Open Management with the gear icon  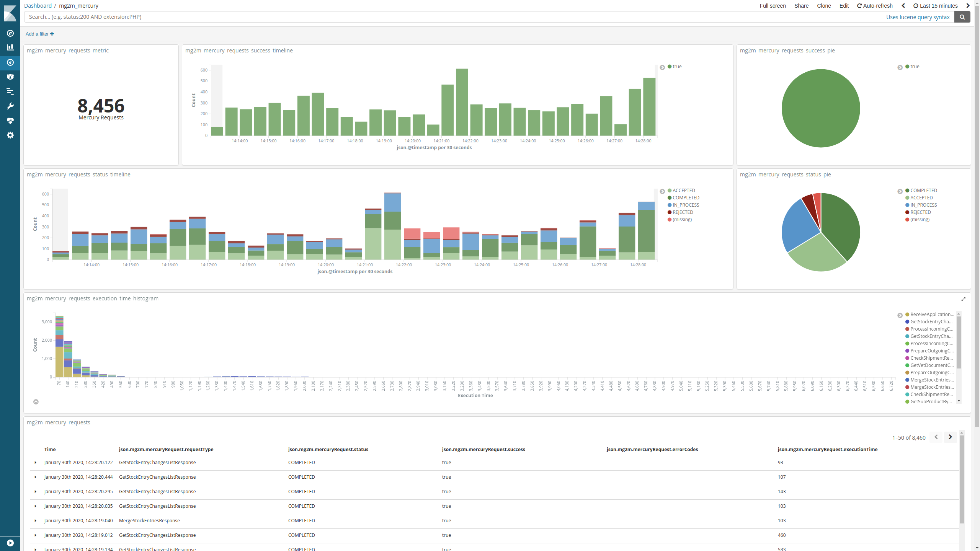[x=10, y=135]
